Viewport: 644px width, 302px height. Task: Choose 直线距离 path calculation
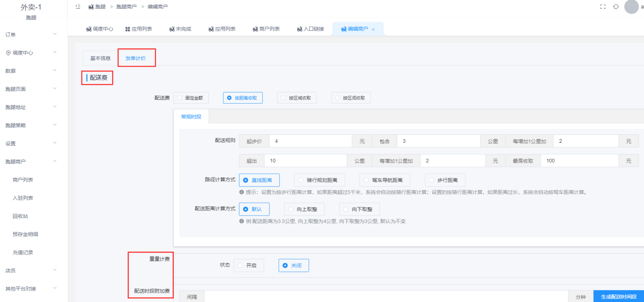(x=259, y=180)
